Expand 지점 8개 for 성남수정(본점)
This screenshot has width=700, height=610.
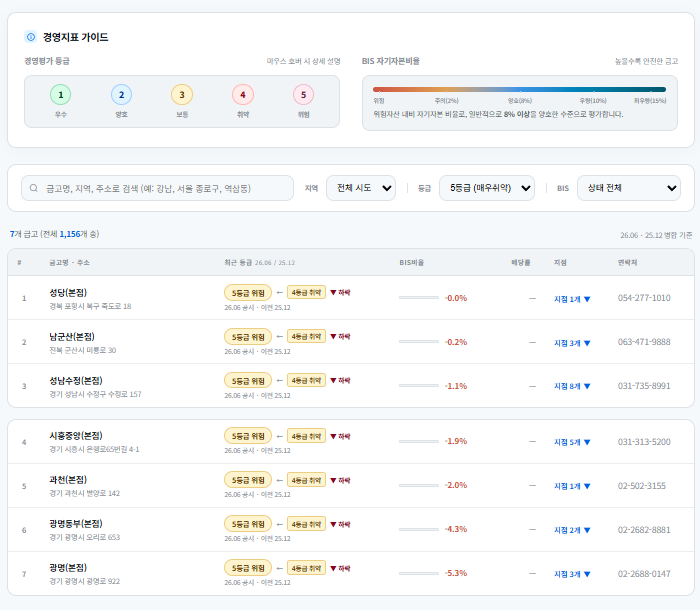[572, 386]
